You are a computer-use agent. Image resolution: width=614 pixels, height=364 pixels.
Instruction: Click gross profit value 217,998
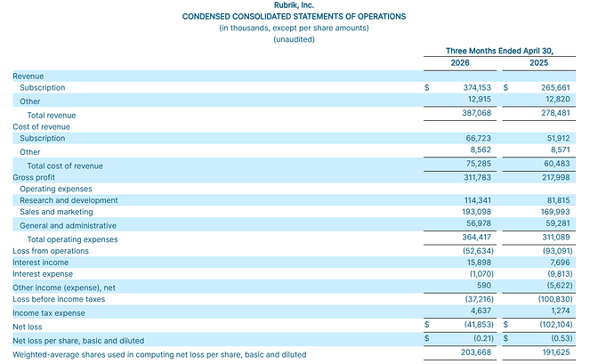coord(556,177)
